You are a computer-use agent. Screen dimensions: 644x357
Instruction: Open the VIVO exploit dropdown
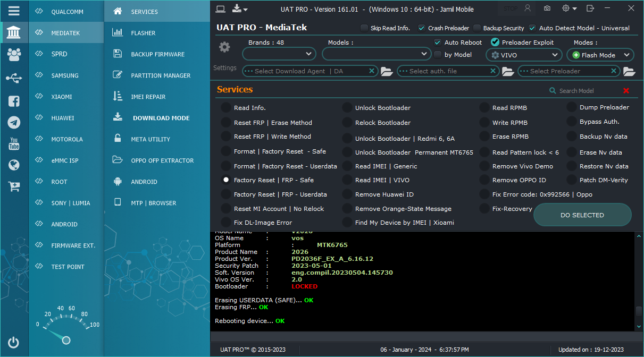(x=524, y=55)
